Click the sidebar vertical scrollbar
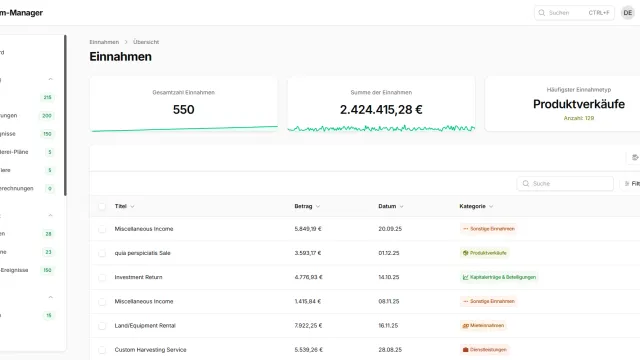Viewport: 640px width, 360px height. [65, 115]
